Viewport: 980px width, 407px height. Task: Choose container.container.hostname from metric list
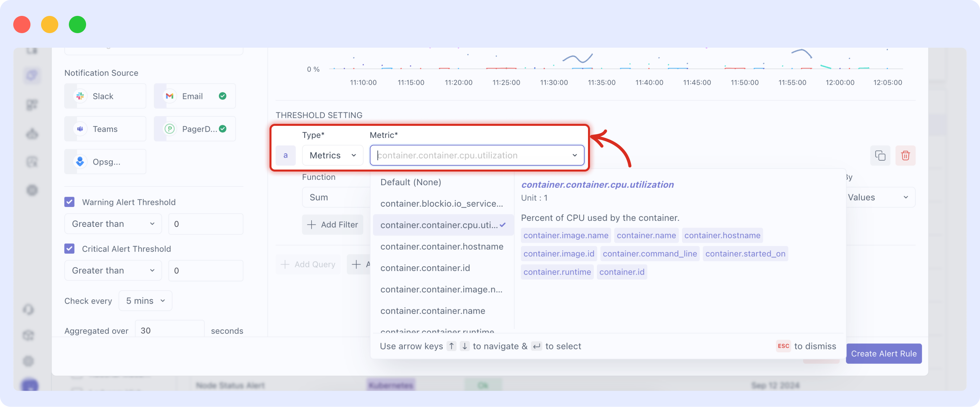tap(441, 246)
